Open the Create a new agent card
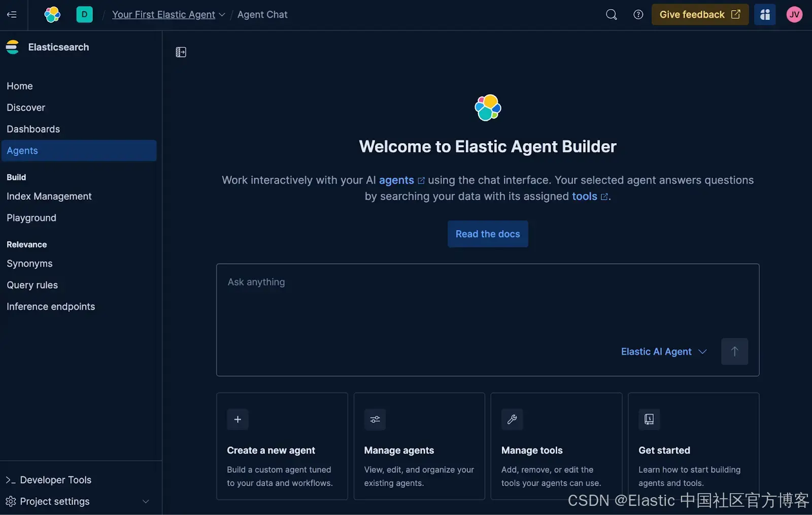 click(x=282, y=446)
